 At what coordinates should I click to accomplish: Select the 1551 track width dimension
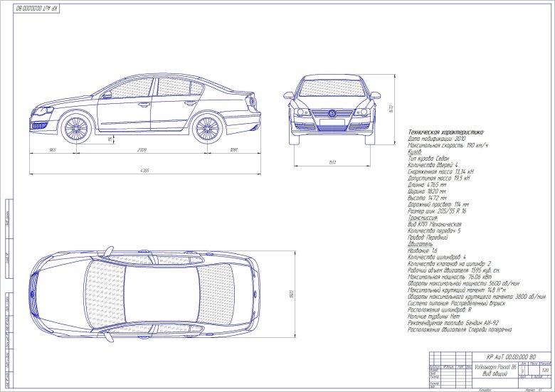[x=332, y=162]
